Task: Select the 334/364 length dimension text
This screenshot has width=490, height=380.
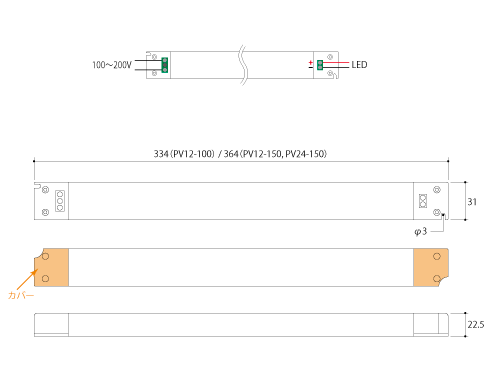Action: (x=240, y=154)
